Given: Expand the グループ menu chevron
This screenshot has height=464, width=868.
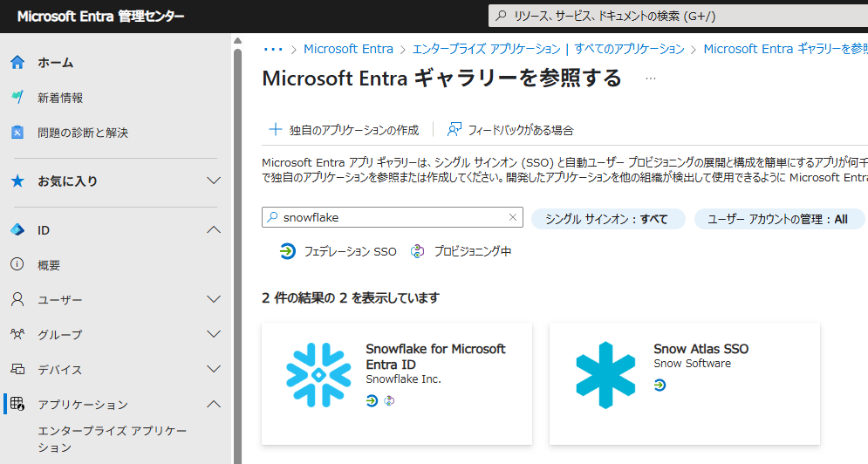Looking at the screenshot, I should click(x=214, y=334).
